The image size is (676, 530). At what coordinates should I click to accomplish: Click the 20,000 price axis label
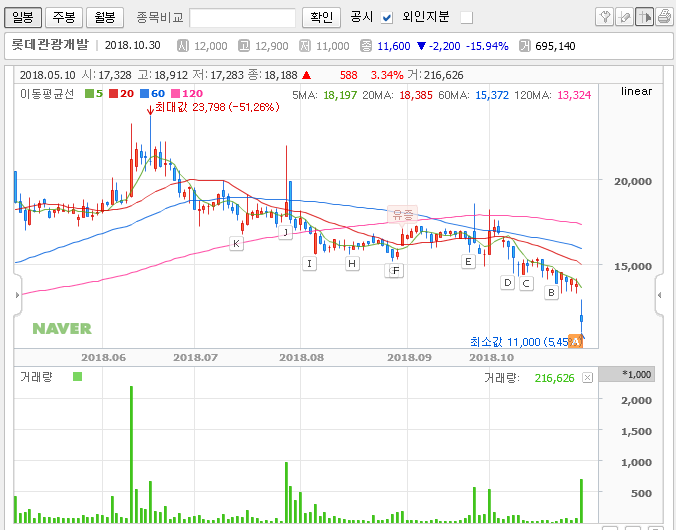click(x=633, y=181)
